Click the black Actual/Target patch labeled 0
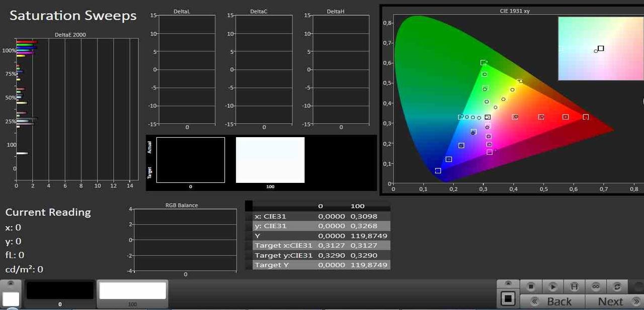Image resolution: width=644 pixels, height=310 pixels. coord(190,160)
